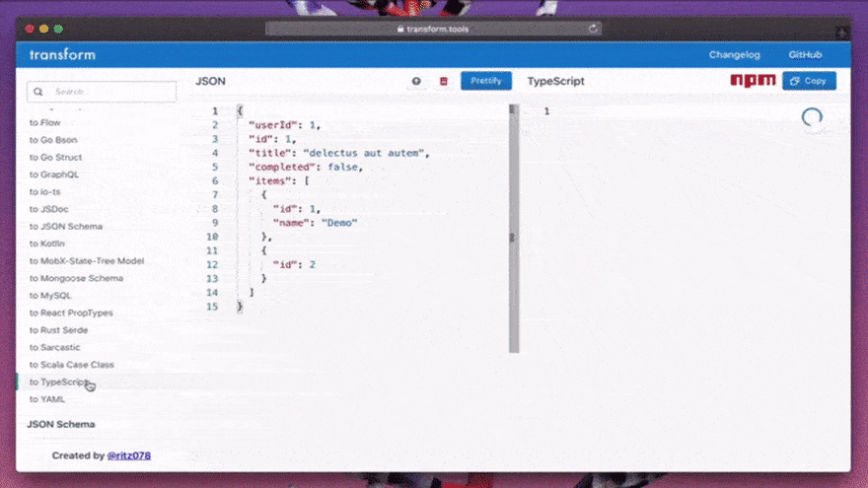Image resolution: width=868 pixels, height=488 pixels.
Task: Click the browser reload icon
Action: tap(593, 29)
